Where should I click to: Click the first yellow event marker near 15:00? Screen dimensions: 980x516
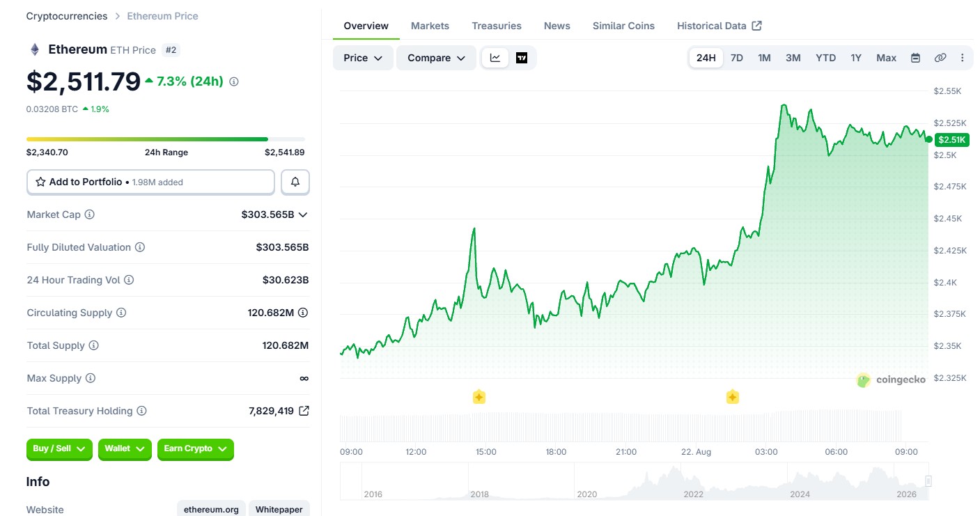pos(479,397)
